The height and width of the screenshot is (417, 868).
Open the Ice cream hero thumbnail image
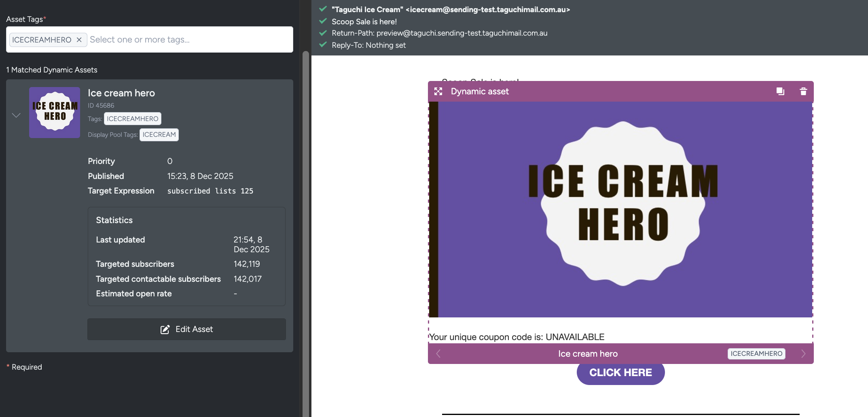point(54,113)
